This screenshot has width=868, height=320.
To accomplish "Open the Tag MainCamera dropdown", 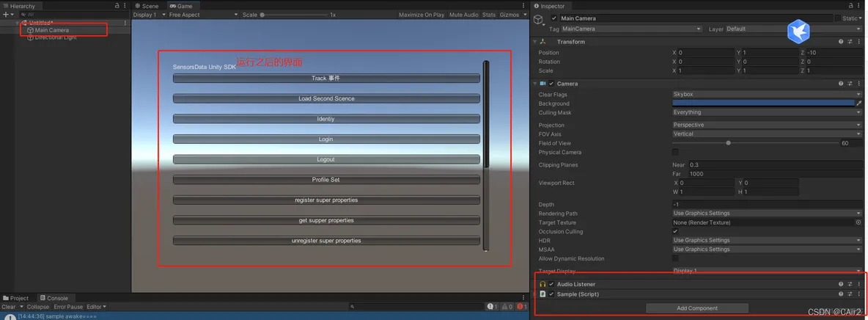I will (x=632, y=29).
